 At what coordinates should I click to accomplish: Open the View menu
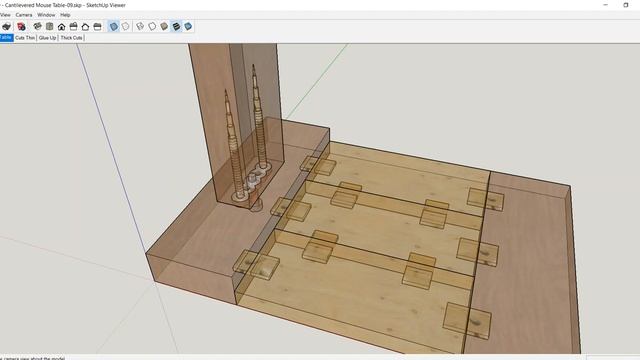pyautogui.click(x=5, y=15)
